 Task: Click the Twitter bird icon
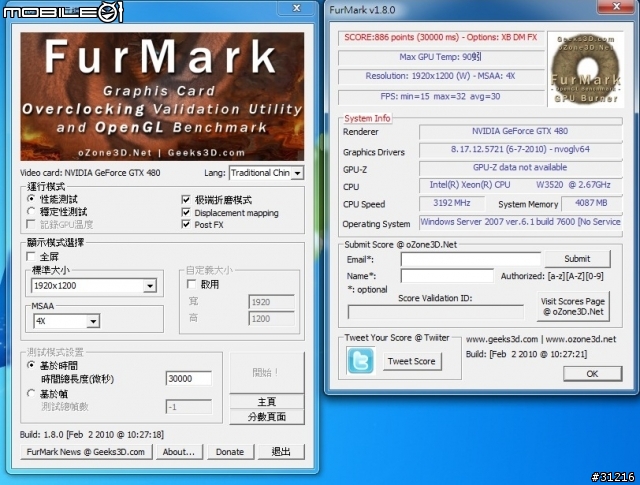[360, 360]
